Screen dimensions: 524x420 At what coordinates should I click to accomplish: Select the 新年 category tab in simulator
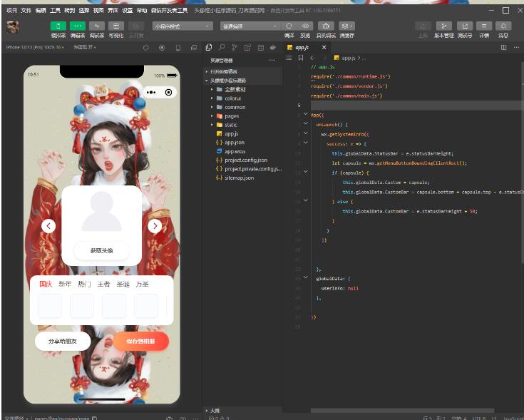(x=65, y=285)
